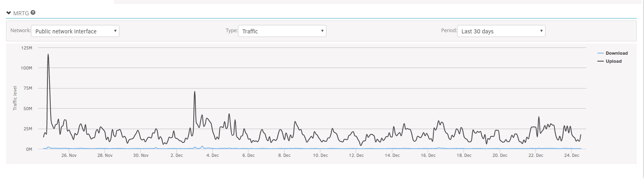Viewport: 644px width, 179px height.
Task: Open the Type dropdown showing Traffic
Action: coord(282,31)
